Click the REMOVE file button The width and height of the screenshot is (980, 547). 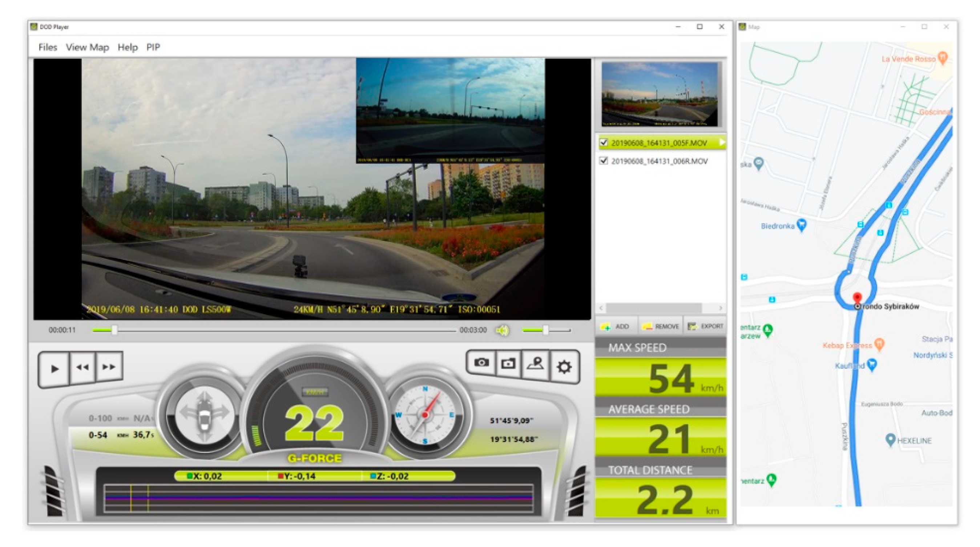(x=661, y=327)
